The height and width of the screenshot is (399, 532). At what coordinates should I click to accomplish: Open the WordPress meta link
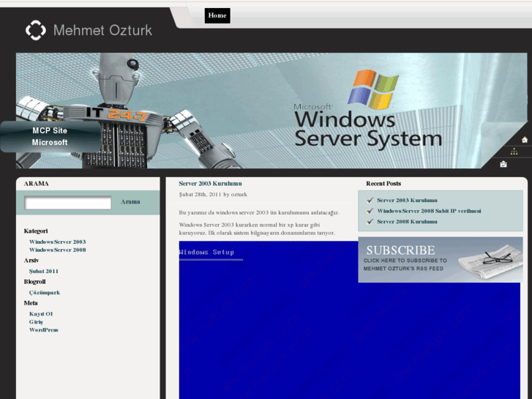[x=44, y=329]
